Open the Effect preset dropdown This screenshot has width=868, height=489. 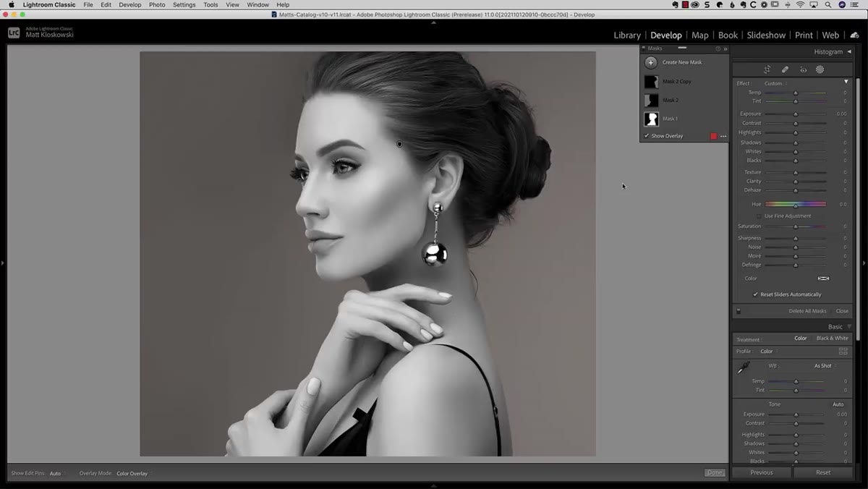point(775,83)
